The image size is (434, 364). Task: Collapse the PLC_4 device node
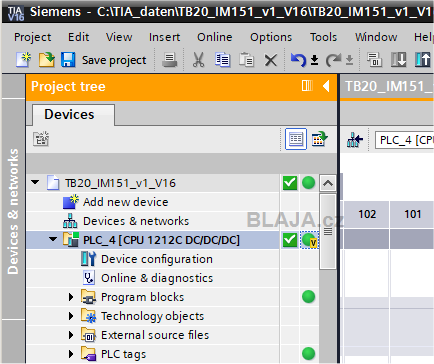(x=53, y=239)
